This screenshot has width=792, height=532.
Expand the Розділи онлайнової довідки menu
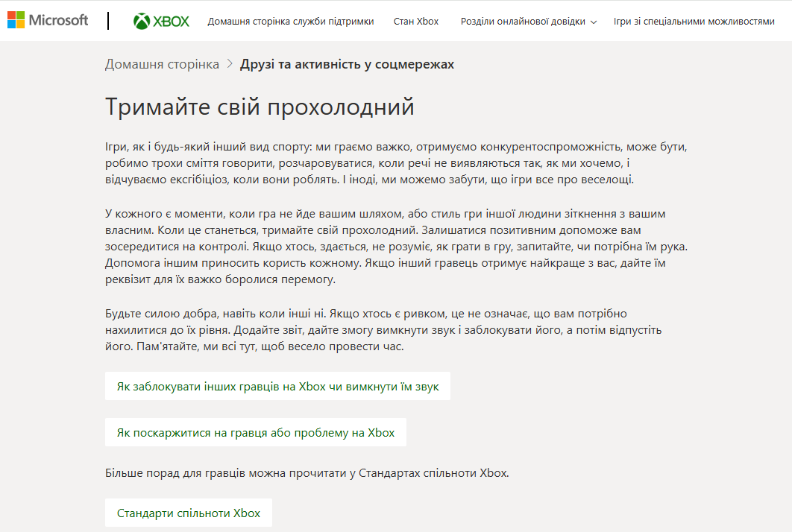[x=524, y=22]
